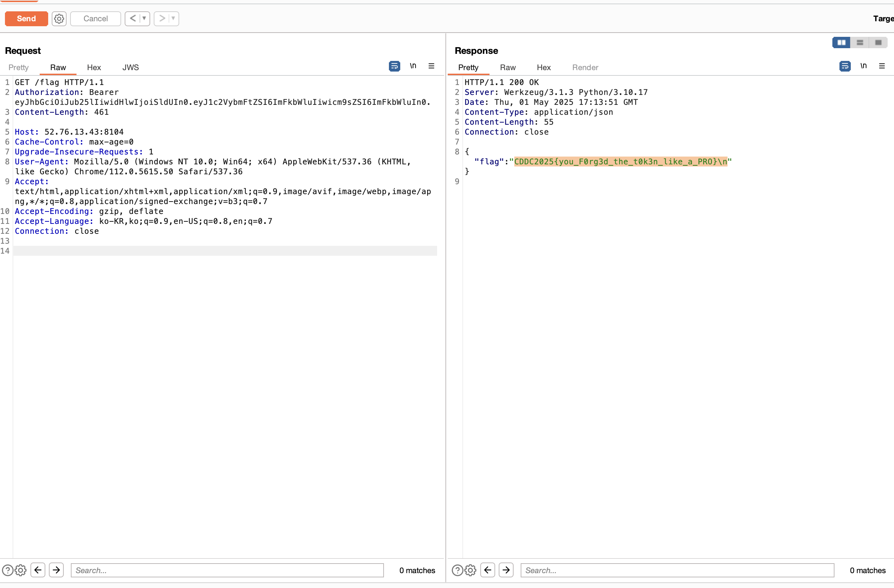Viewport: 894px width, 588px height.
Task: Go to previous request in history
Action: [x=132, y=18]
